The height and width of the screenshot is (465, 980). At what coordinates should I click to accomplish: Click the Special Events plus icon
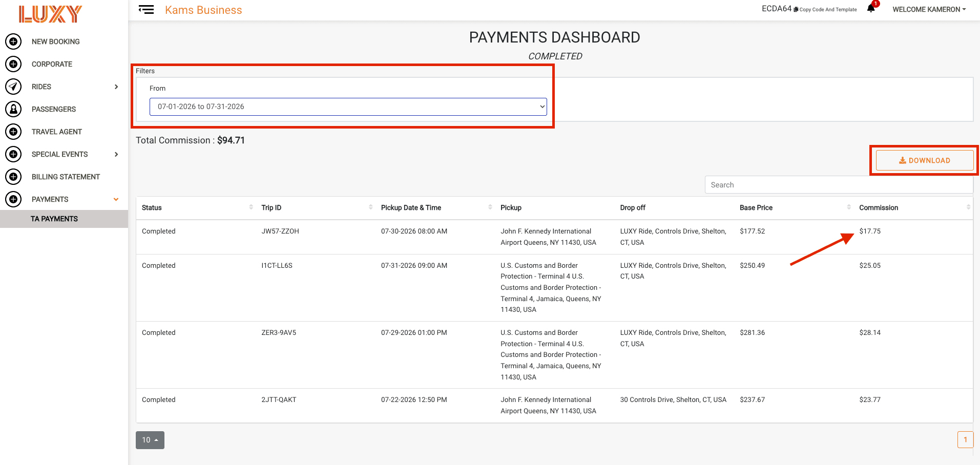(13, 154)
